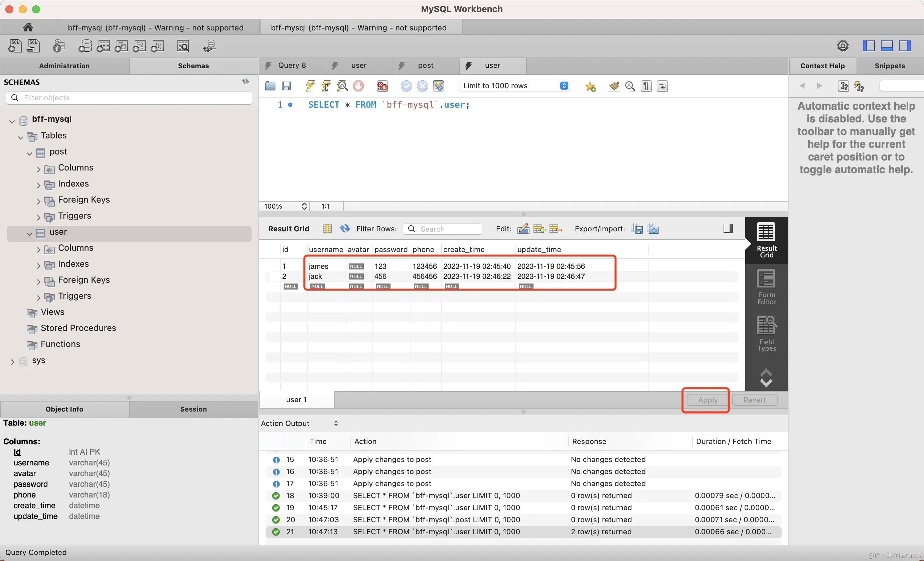Click the Apply button in result grid
924x561 pixels.
pos(707,400)
